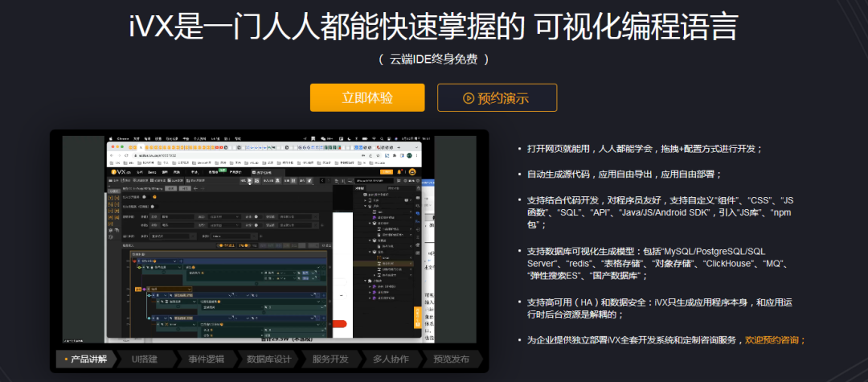Open the 预约演示 demo booking button
The image size is (868, 382).
pos(497,98)
